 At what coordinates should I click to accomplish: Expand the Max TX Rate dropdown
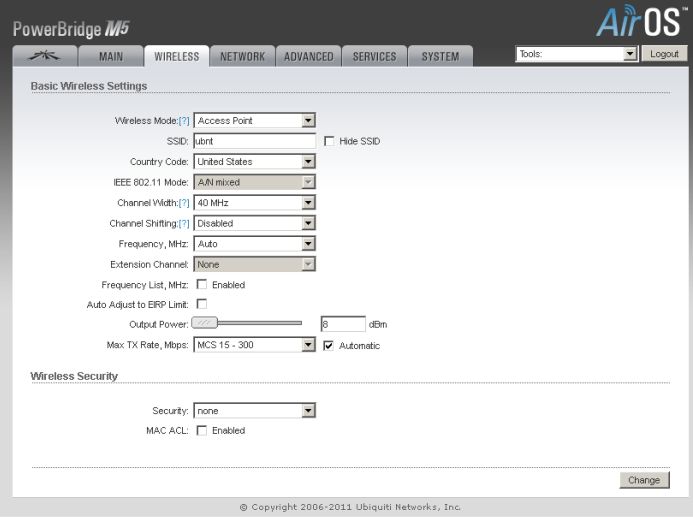pos(255,345)
